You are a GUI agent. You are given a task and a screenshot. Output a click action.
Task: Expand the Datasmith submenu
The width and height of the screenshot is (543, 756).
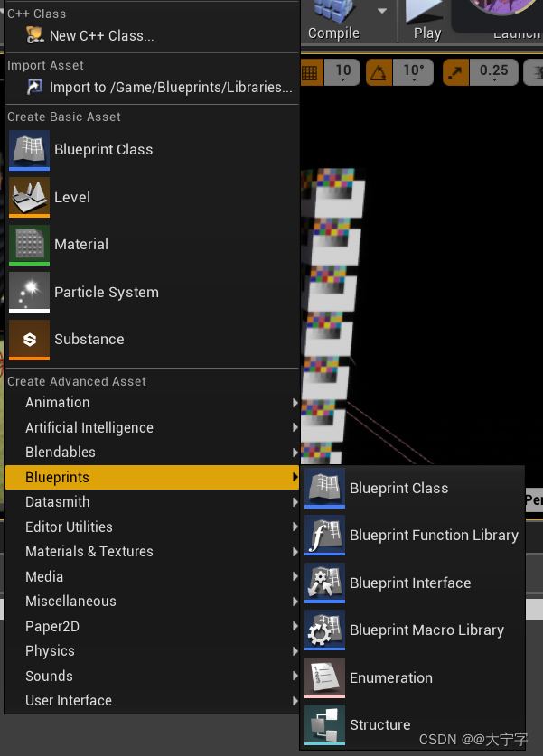pos(152,502)
